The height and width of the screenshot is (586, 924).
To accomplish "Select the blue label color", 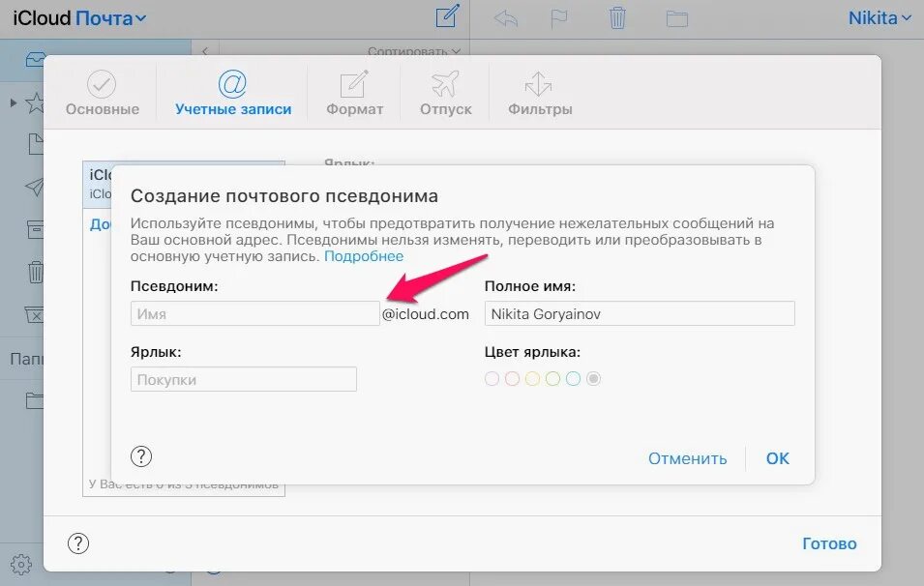I will pos(573,379).
